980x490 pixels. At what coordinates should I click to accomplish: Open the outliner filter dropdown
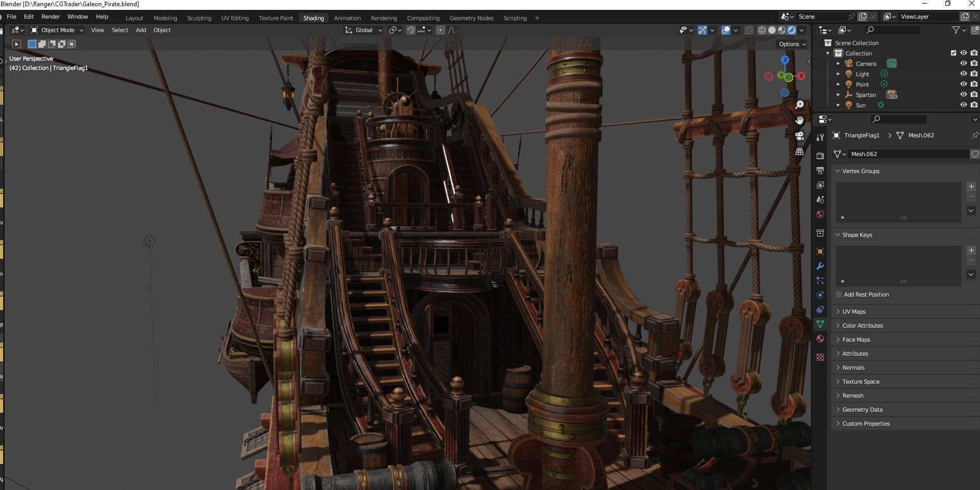coord(959,30)
